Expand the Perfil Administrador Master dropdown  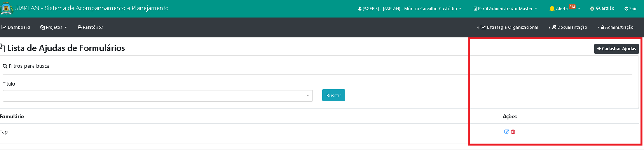click(x=505, y=9)
